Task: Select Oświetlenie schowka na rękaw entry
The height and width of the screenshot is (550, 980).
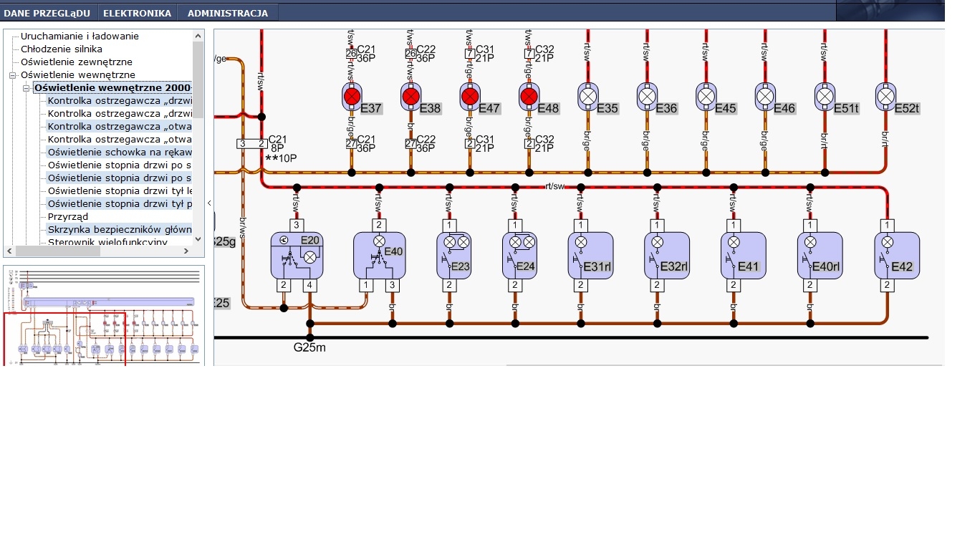Action: [x=120, y=152]
